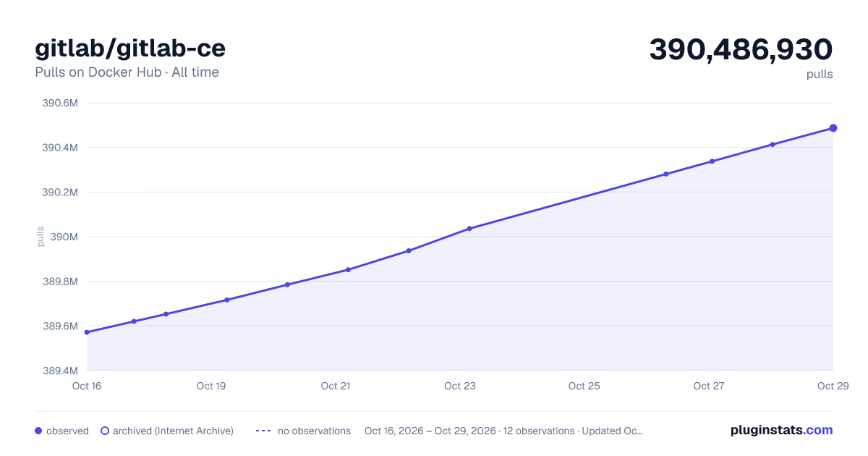Screen dimensions: 868x456
Task: Select the data point between Oct 25 and Oct 27
Action: click(666, 174)
